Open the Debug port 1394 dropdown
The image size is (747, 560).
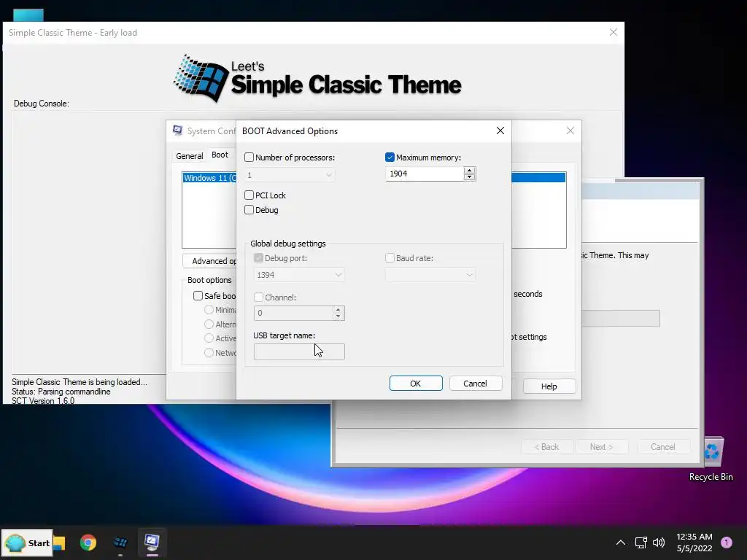coord(298,275)
